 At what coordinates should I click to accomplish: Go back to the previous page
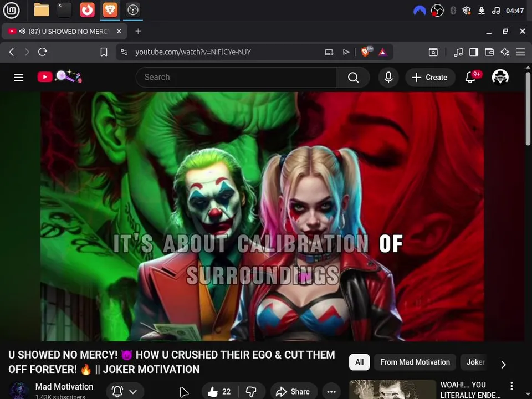12,52
